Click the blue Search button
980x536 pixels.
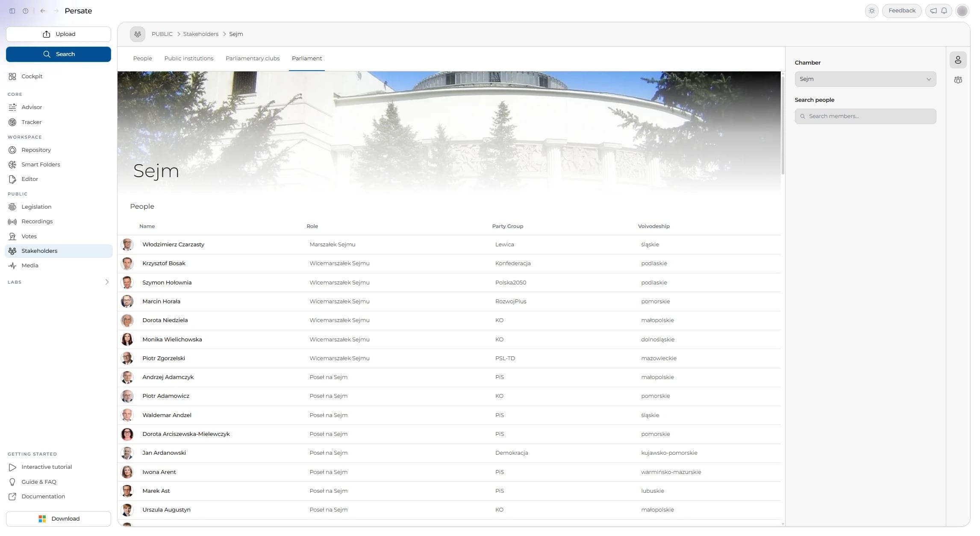pyautogui.click(x=59, y=54)
